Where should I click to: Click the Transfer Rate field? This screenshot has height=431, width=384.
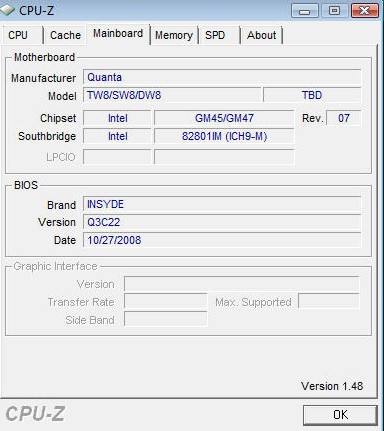point(166,302)
